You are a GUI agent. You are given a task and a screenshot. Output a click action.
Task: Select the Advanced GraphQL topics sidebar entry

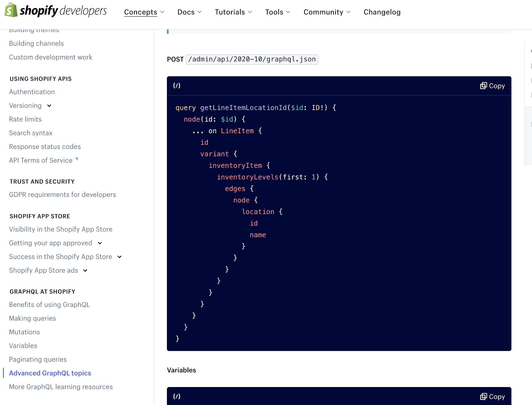point(50,373)
